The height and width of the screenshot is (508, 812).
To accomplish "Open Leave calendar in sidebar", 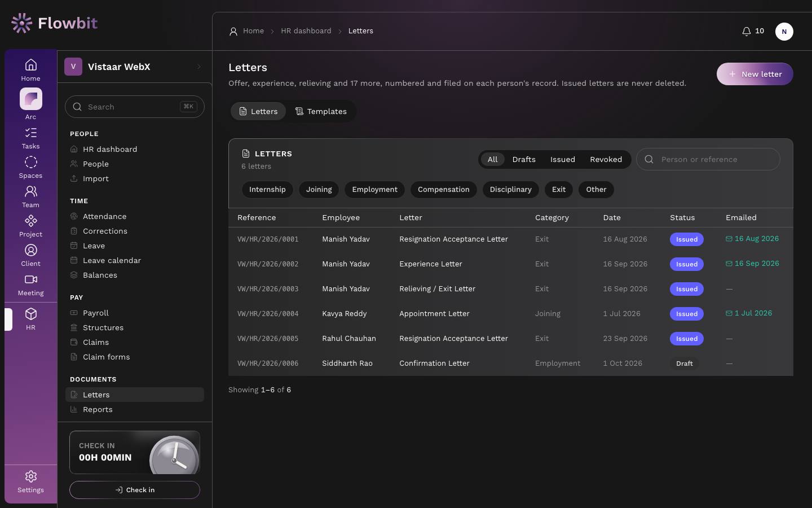I will [112, 260].
